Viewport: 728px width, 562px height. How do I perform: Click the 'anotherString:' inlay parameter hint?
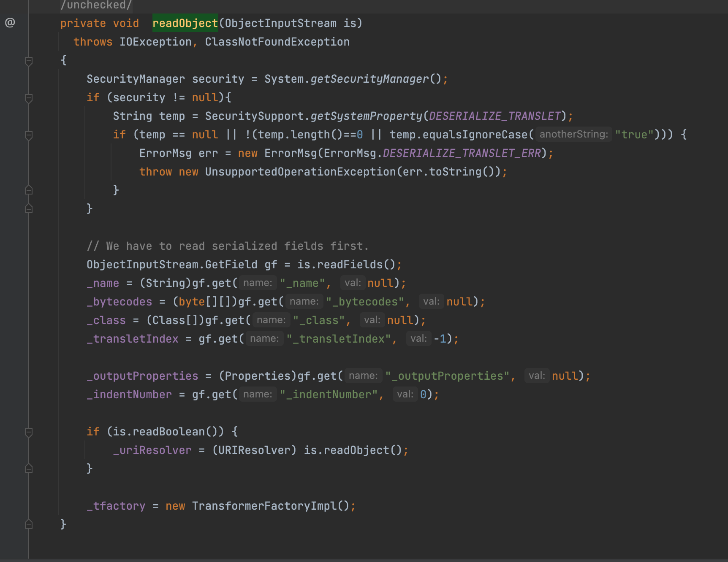[x=573, y=135]
